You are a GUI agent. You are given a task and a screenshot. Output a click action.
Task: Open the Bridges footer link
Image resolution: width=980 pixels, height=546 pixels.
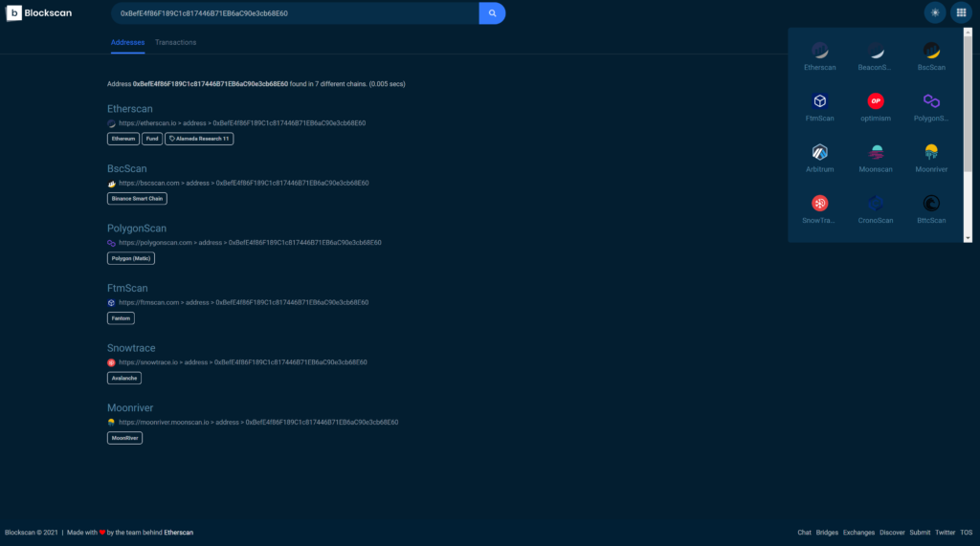826,533
